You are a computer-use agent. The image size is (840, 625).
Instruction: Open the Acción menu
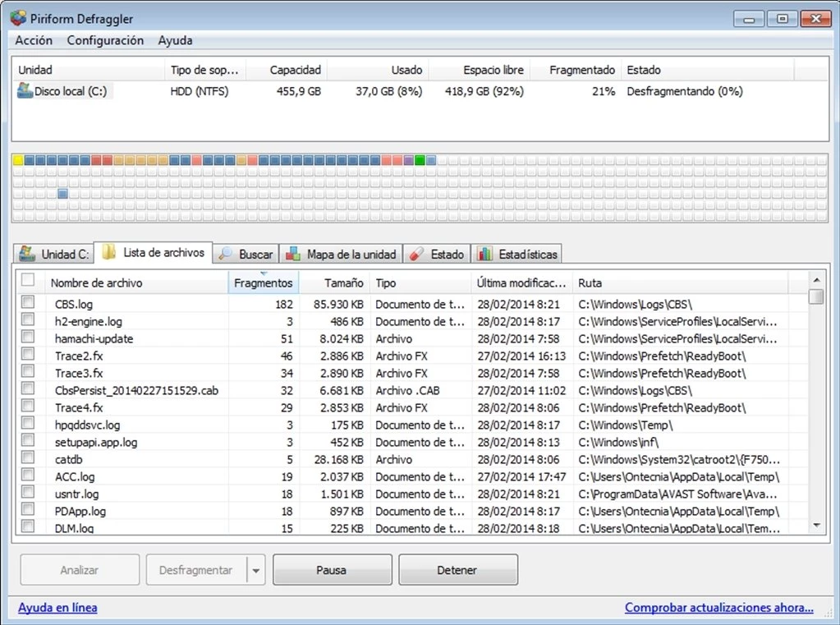coord(34,40)
